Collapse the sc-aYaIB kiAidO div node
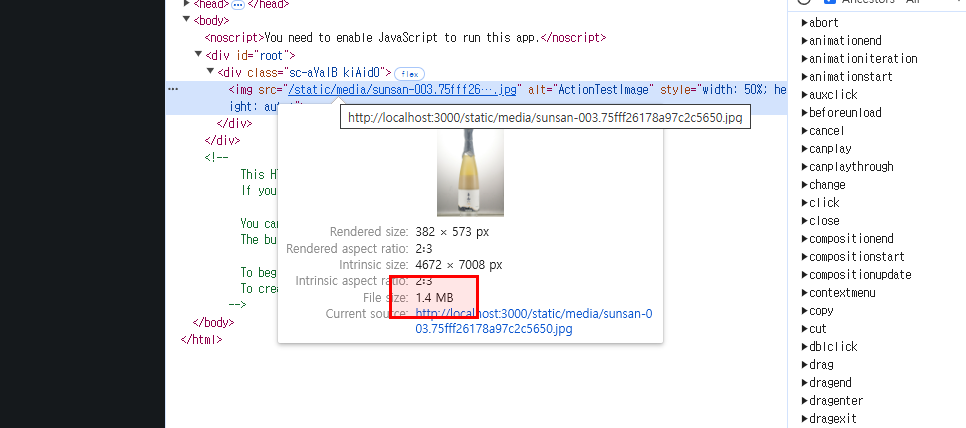 point(210,72)
